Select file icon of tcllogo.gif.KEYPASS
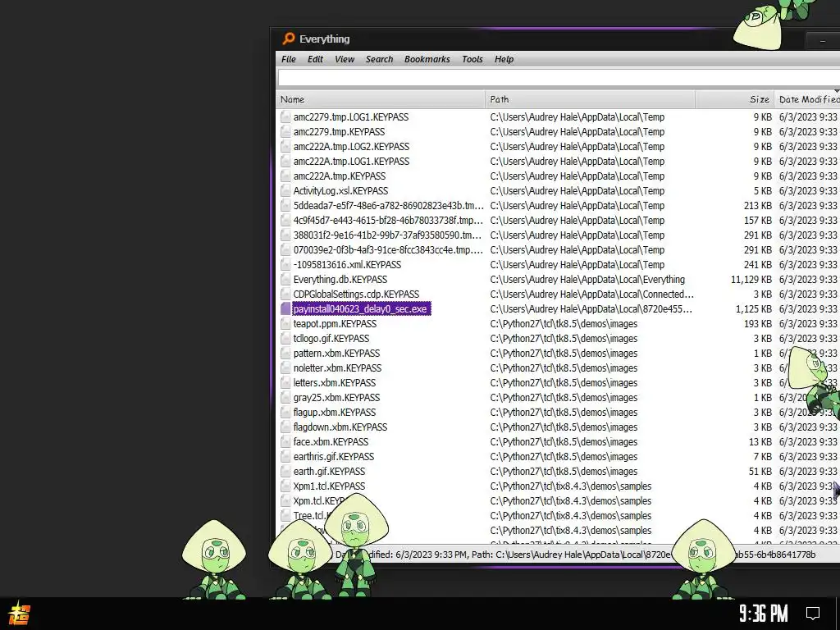 point(285,339)
